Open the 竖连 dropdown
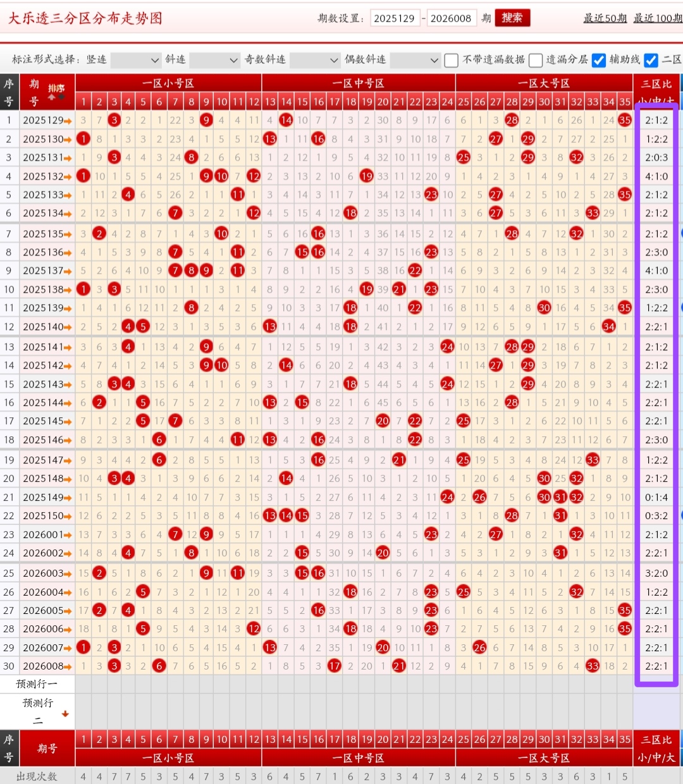683x784 pixels. coord(135,60)
